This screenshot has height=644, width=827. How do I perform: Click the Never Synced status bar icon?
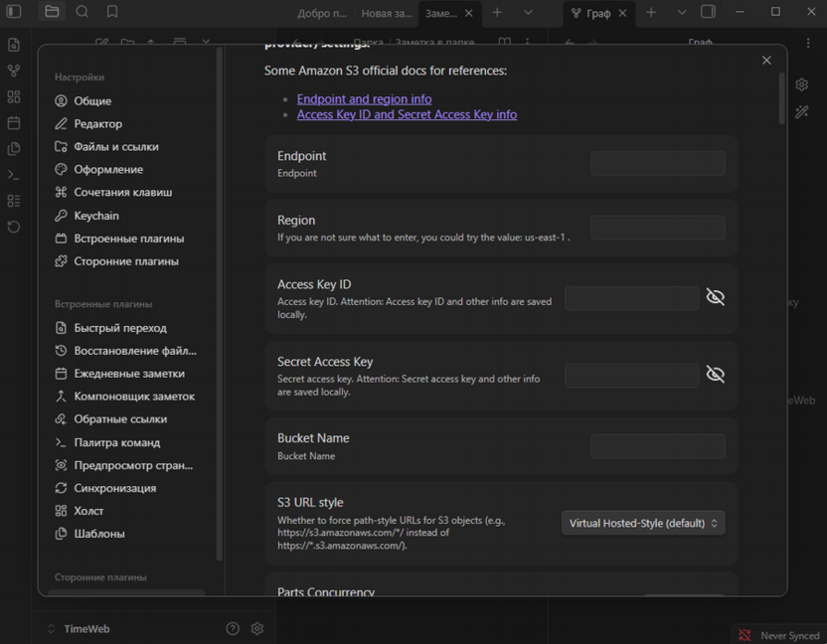tap(744, 635)
